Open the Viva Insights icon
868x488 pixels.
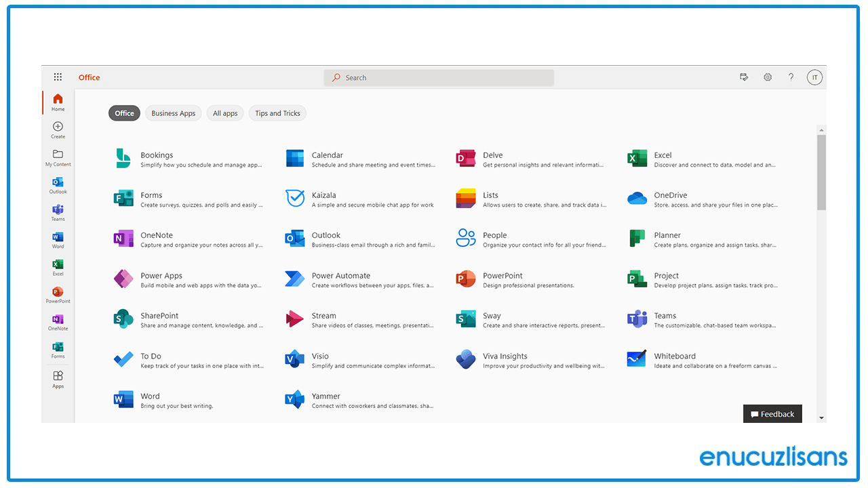point(466,359)
